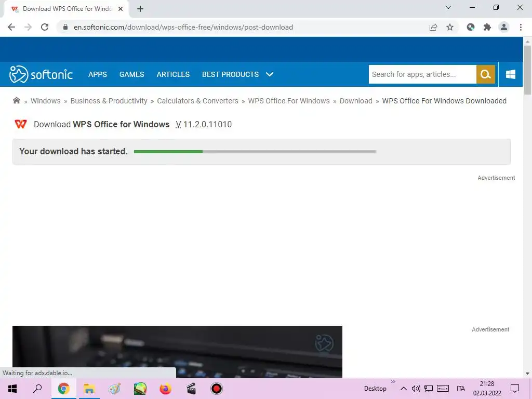The height and width of the screenshot is (399, 532).
Task: Go to WPS Office For Windows breadcrumb
Action: (289, 101)
